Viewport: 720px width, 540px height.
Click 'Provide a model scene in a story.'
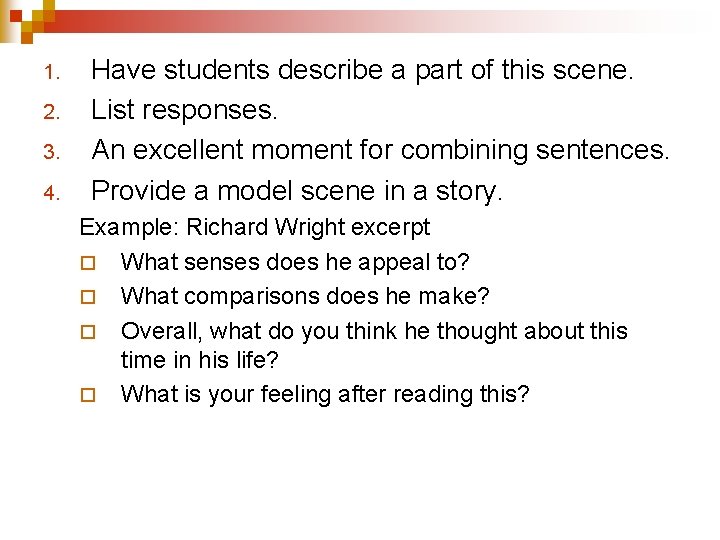click(x=297, y=191)
